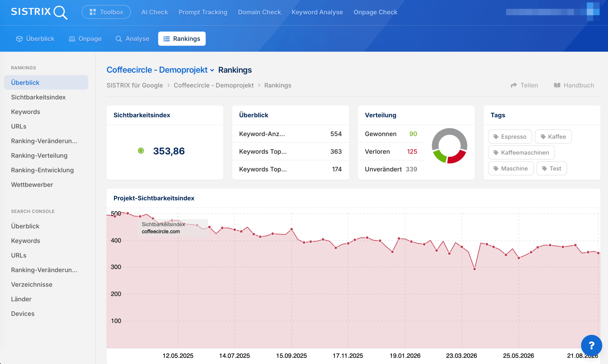
Task: Expand the Coffeecircle - Demoprojekt project dropdown
Action: coord(160,70)
